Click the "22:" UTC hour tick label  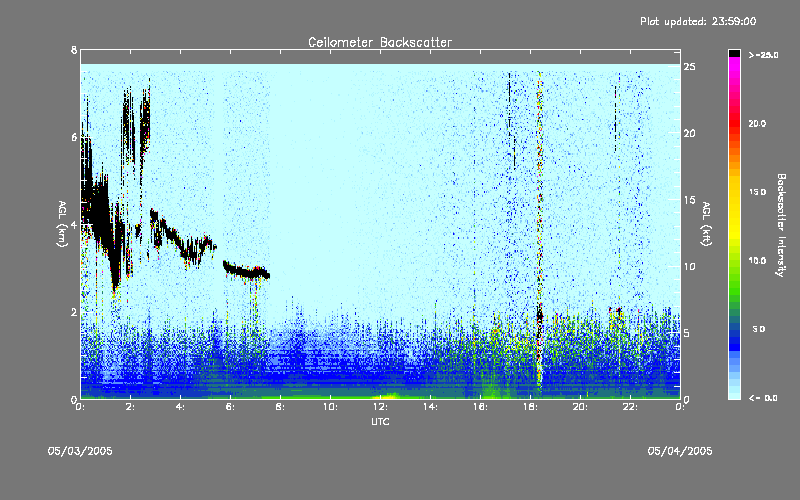[631, 407]
